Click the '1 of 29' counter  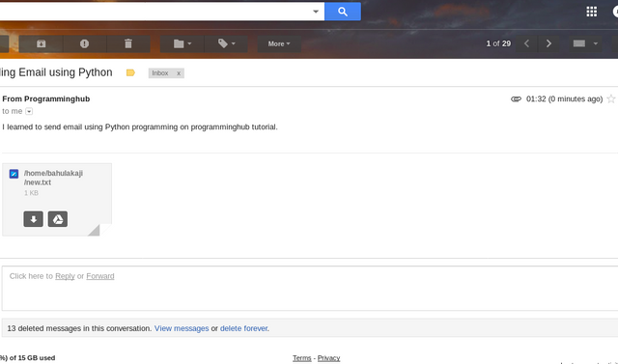click(x=498, y=43)
